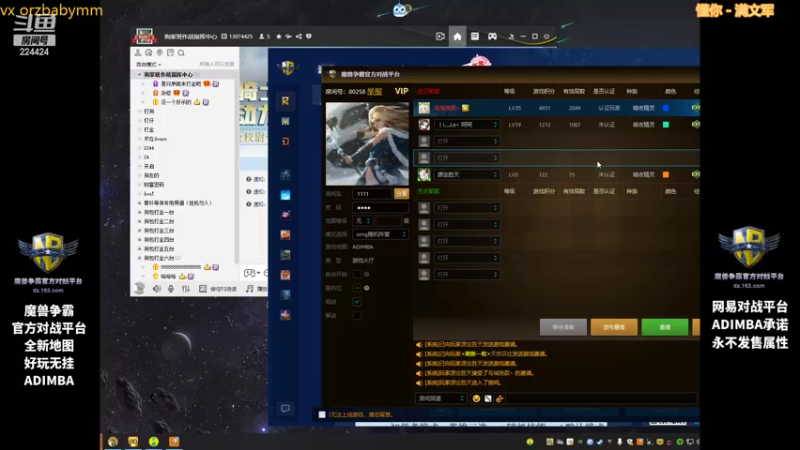Open the emoji picker in room chat
This screenshot has height=450, width=800.
(476, 398)
